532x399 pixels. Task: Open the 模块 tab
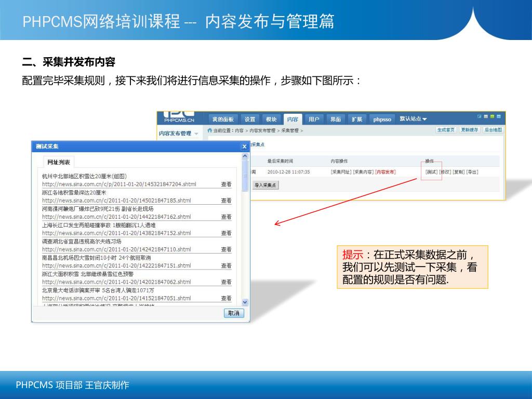[x=271, y=119]
